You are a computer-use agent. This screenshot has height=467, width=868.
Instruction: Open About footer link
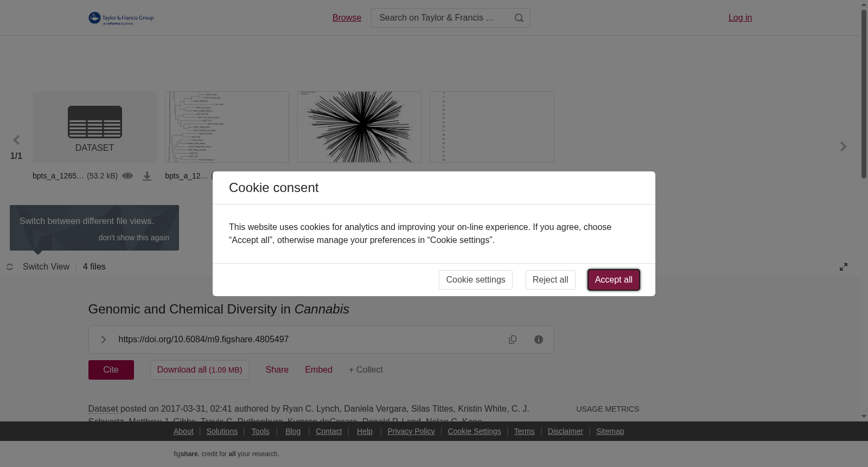pyautogui.click(x=183, y=431)
